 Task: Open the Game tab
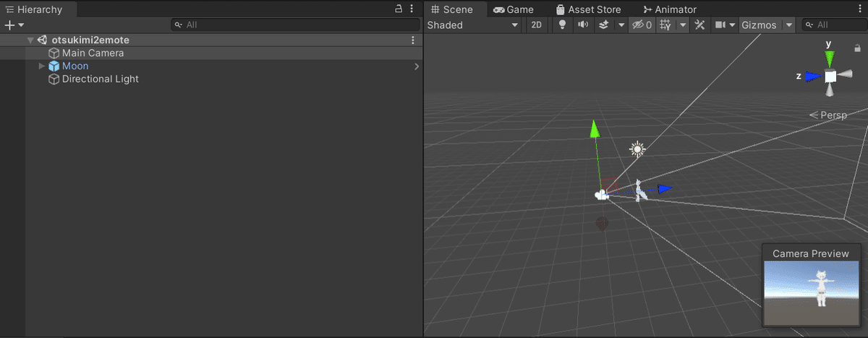coord(513,9)
